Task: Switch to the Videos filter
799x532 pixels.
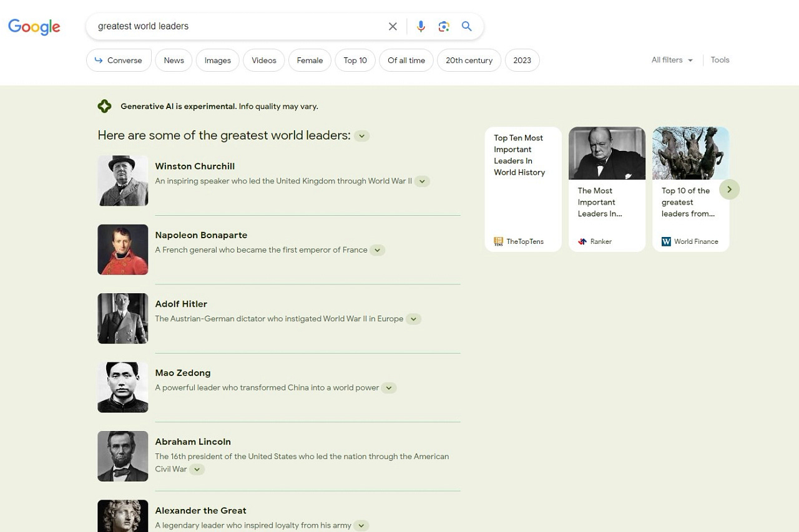Action: [x=264, y=60]
